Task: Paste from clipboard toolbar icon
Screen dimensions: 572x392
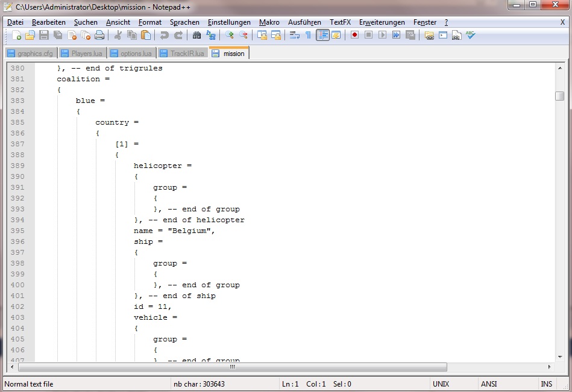Action: pos(145,35)
